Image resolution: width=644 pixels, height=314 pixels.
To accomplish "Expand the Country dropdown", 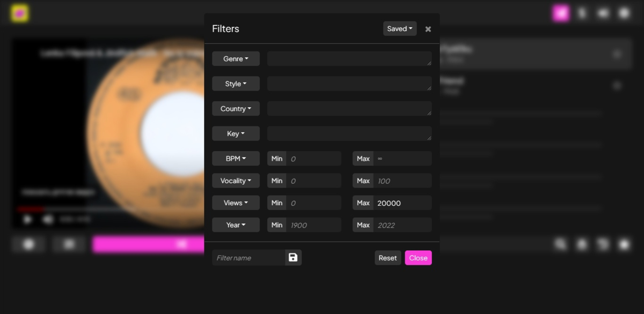I will 236,109.
